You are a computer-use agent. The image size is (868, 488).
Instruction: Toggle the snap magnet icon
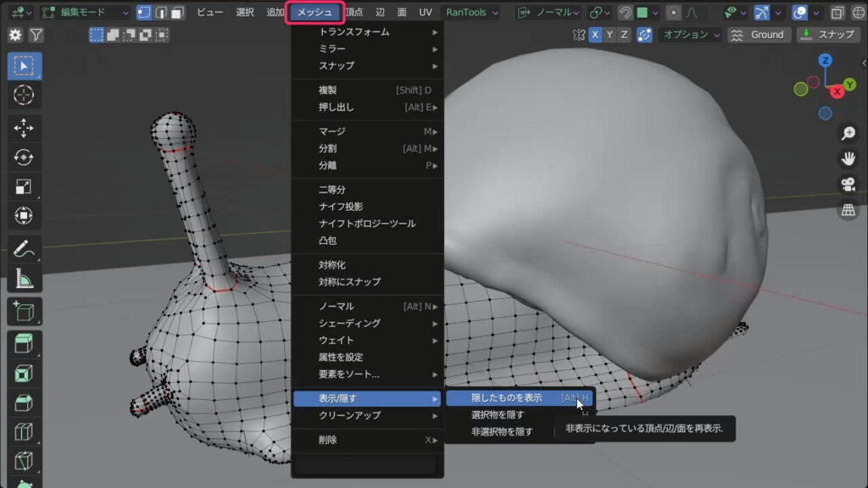pyautogui.click(x=626, y=12)
